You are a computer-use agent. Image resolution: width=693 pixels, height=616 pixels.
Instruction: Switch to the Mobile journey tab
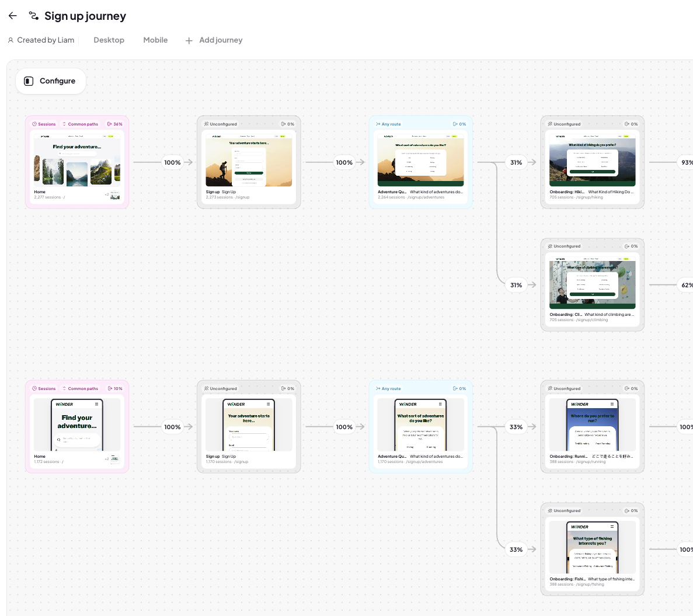[155, 40]
